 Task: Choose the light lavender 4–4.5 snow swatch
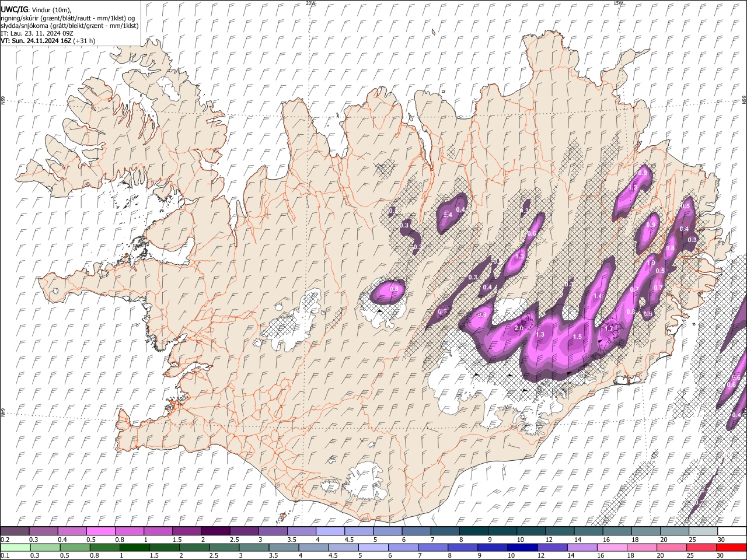pos(330,531)
